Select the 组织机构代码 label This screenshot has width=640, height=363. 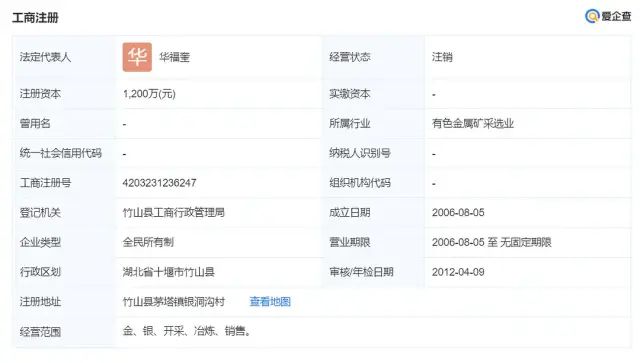(x=360, y=183)
